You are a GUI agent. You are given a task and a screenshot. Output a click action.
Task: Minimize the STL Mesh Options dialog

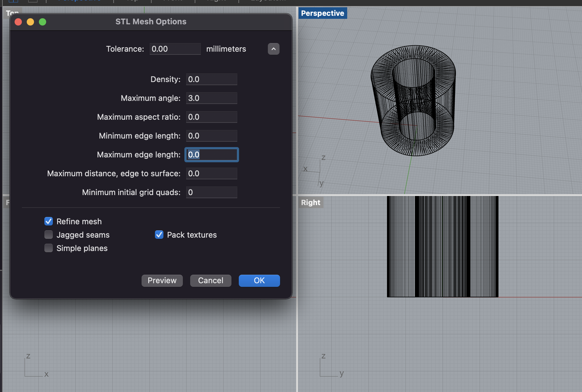30,22
